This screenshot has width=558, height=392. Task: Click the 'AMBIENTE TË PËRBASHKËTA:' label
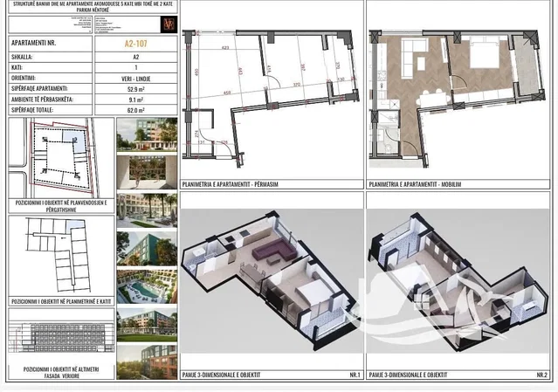[x=42, y=100]
